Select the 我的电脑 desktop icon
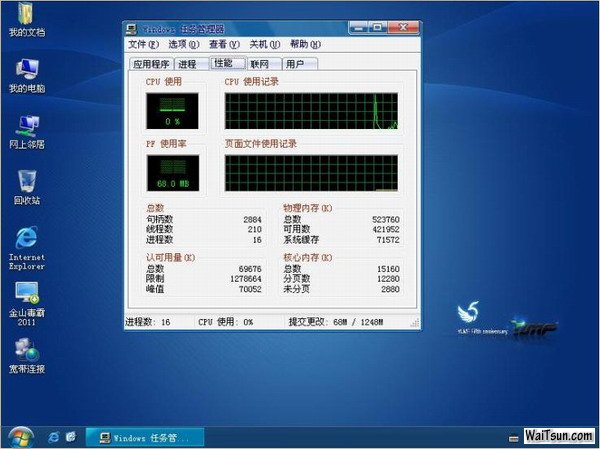The width and height of the screenshot is (600, 449). pyautogui.click(x=26, y=70)
